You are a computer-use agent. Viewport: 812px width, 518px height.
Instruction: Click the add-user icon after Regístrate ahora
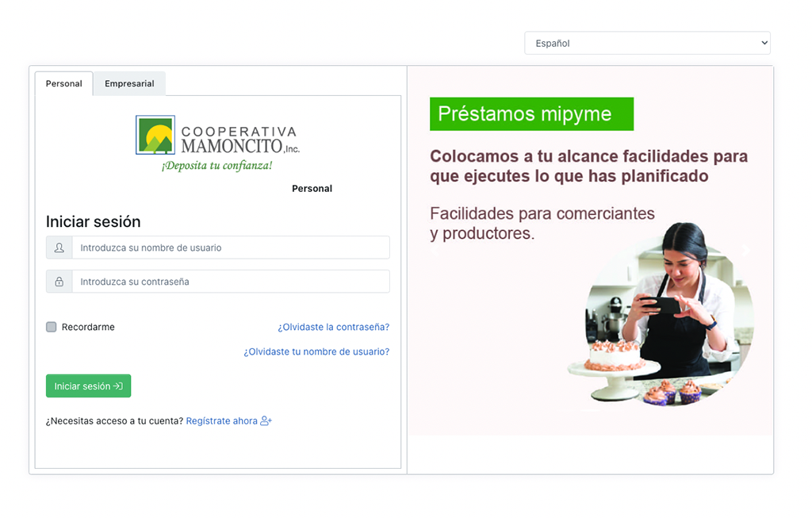tap(266, 421)
